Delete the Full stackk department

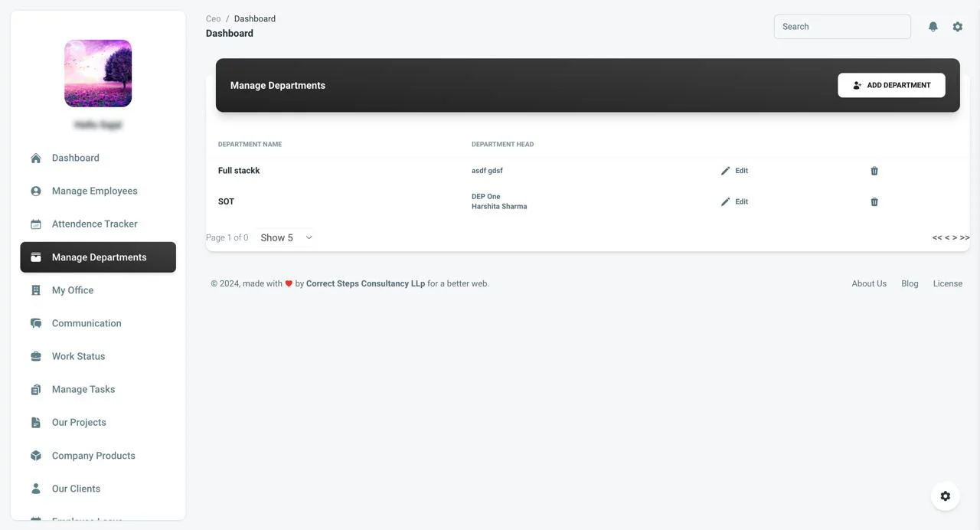tap(874, 171)
